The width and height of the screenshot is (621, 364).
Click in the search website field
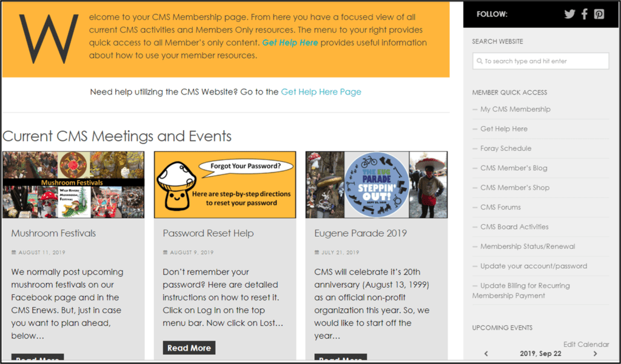click(x=540, y=61)
